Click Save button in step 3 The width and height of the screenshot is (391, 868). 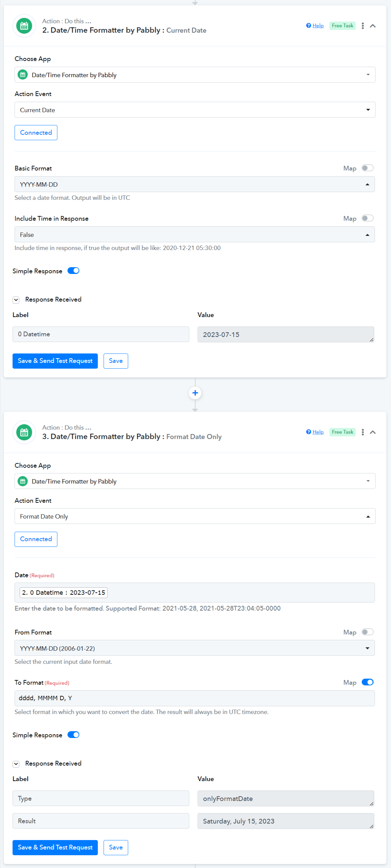tap(116, 847)
